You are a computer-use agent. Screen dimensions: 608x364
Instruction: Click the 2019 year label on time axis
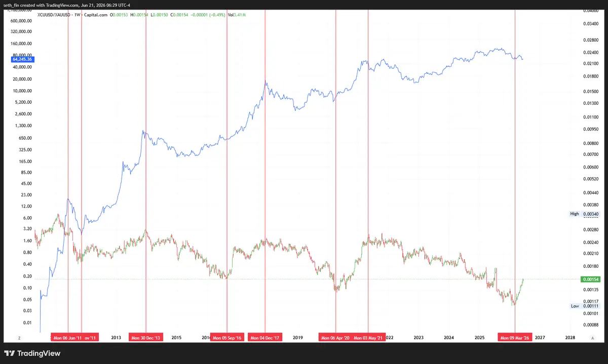297,337
